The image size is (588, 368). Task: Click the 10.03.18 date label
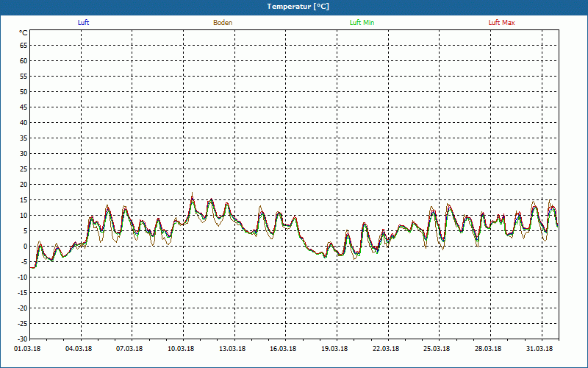pyautogui.click(x=181, y=349)
